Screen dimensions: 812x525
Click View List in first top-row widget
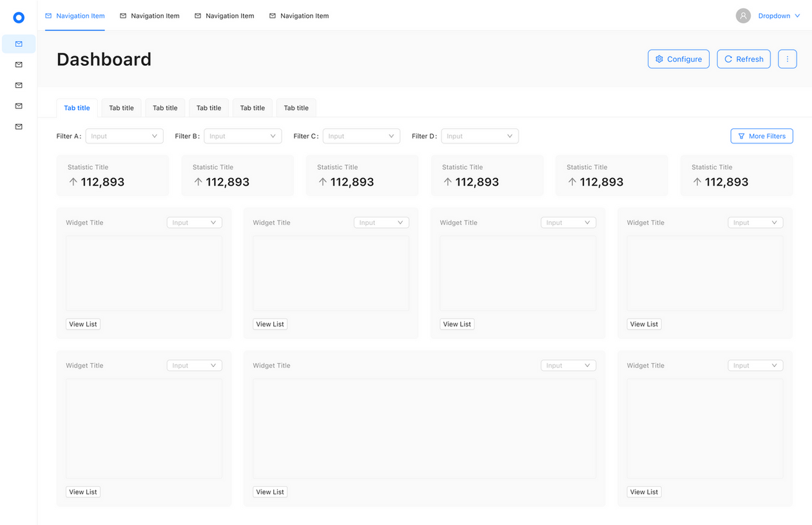click(x=83, y=324)
